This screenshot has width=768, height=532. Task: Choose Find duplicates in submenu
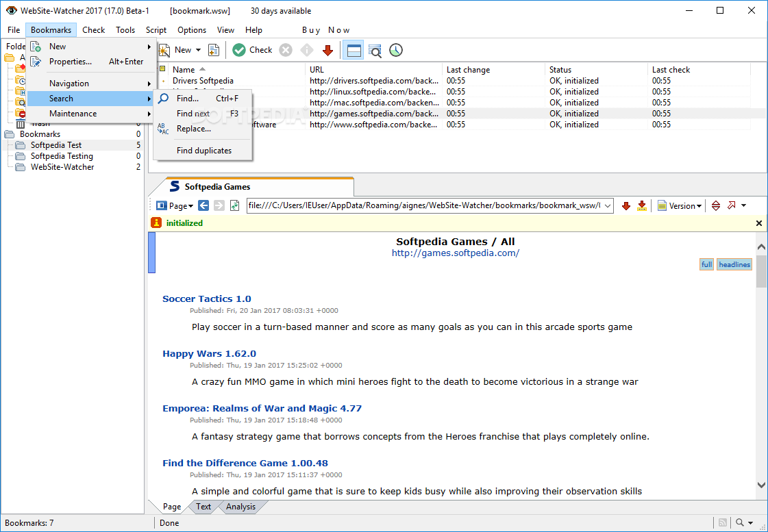click(203, 151)
